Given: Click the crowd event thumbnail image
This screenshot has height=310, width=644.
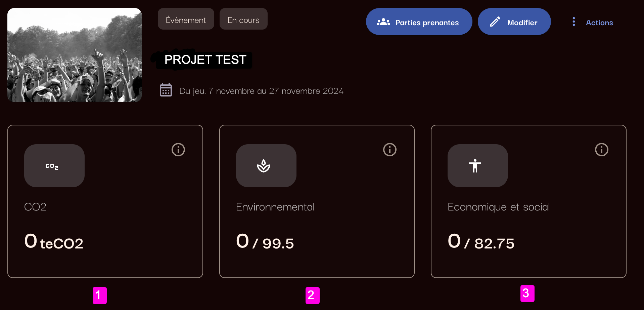Looking at the screenshot, I should coord(75,55).
